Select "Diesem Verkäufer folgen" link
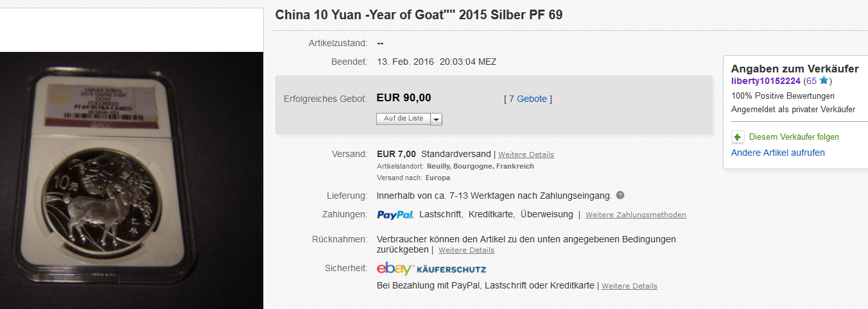The image size is (868, 309). point(794,137)
